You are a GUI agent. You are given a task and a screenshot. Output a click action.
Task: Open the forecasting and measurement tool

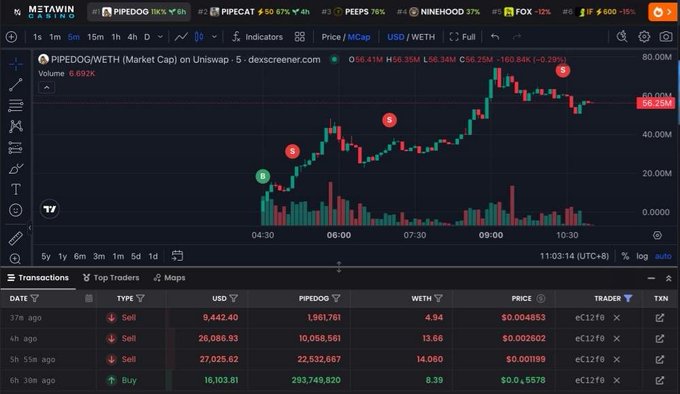[x=16, y=147]
